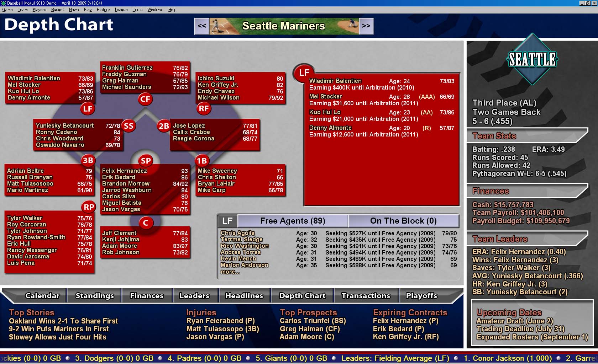Switch to the Depth Chart tab
This screenshot has width=598, height=364.
(x=302, y=296)
